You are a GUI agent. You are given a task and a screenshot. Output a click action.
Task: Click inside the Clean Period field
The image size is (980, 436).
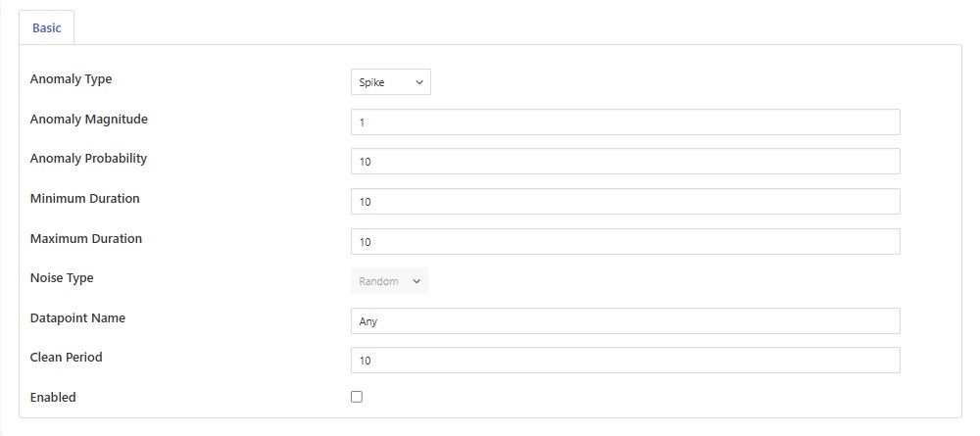(x=624, y=361)
